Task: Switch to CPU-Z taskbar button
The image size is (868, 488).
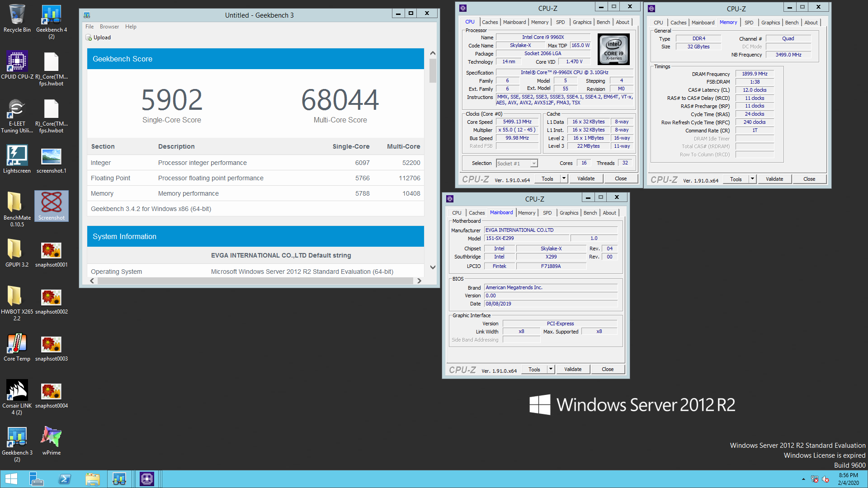Action: [147, 479]
